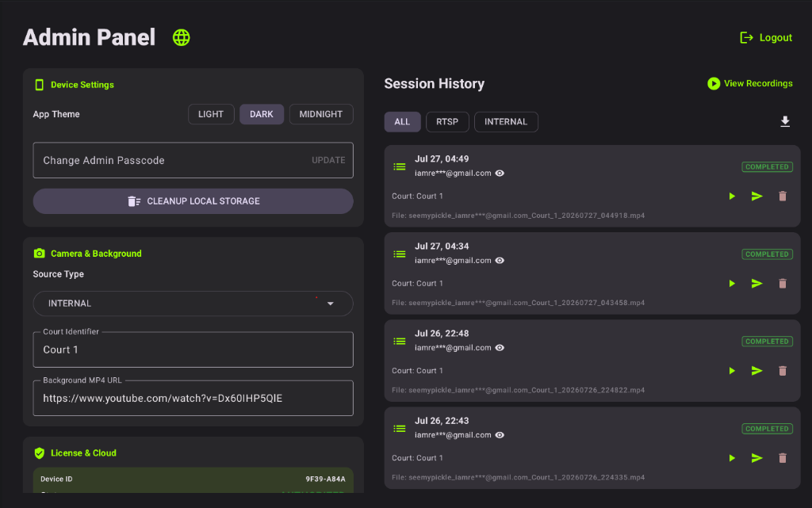Select the DARK app theme
Viewport: 812px width, 508px height.
tap(262, 114)
